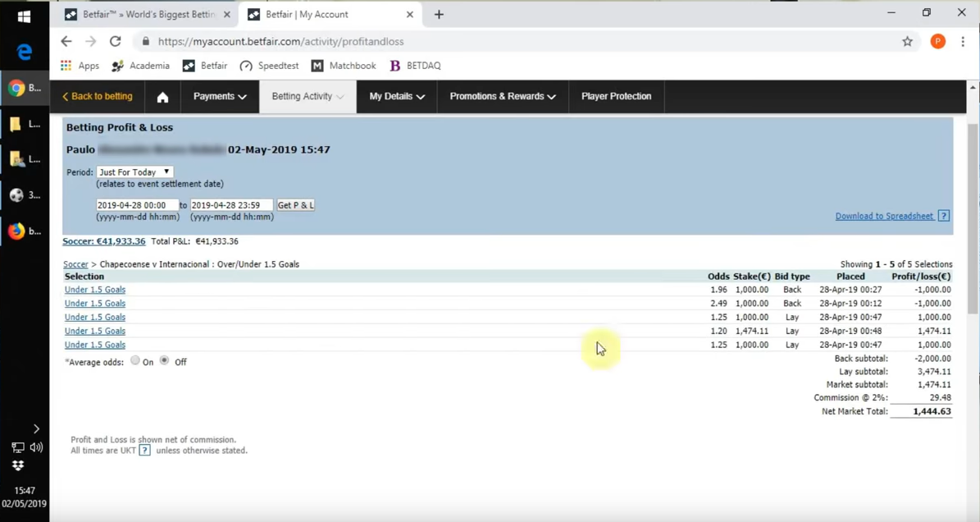Reload the page with the refresh icon

[x=115, y=41]
